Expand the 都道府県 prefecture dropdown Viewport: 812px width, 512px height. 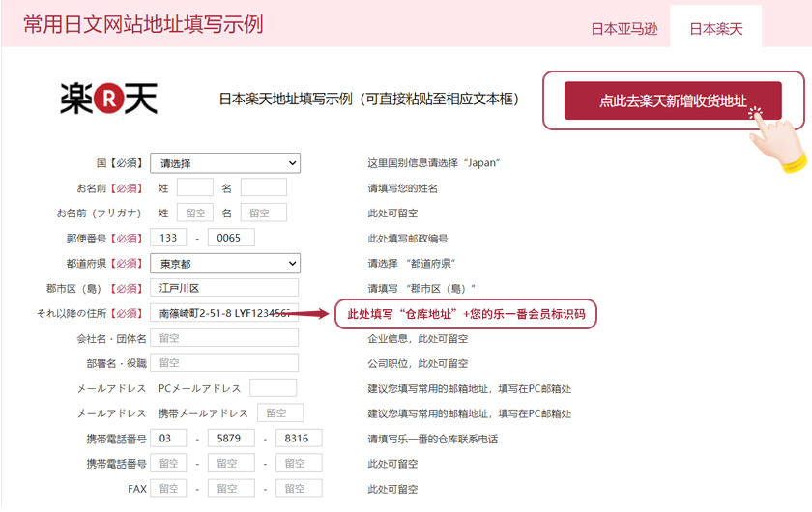225,263
